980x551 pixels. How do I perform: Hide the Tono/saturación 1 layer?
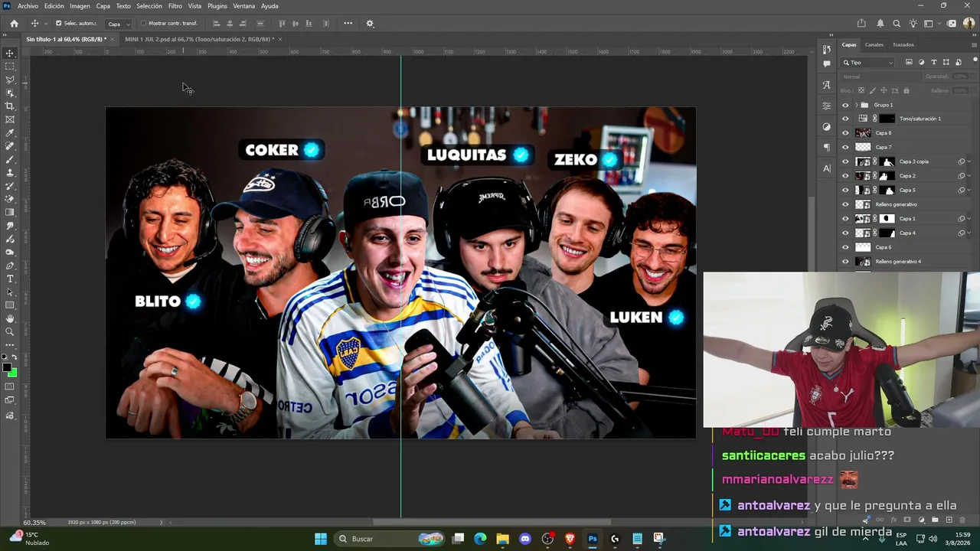tap(845, 119)
